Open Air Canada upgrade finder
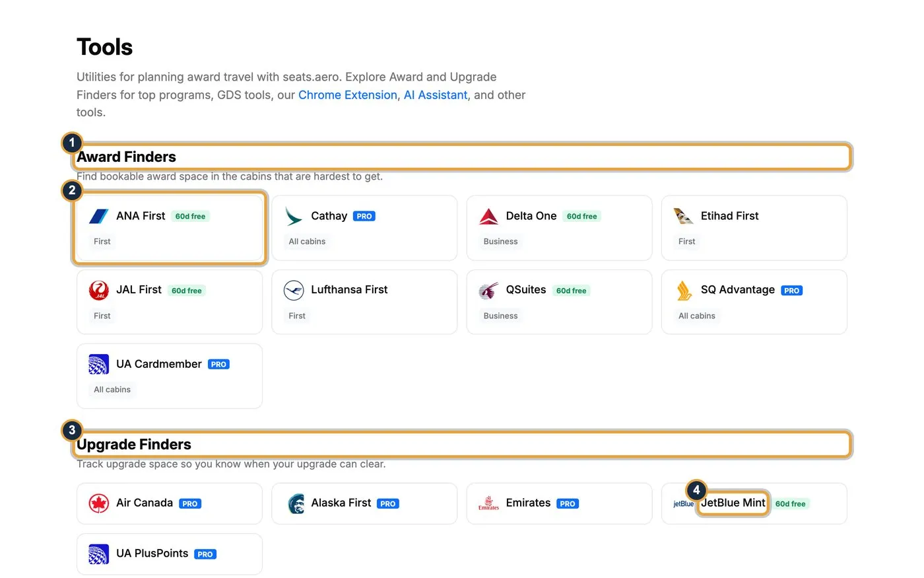924x578 pixels. (x=170, y=503)
